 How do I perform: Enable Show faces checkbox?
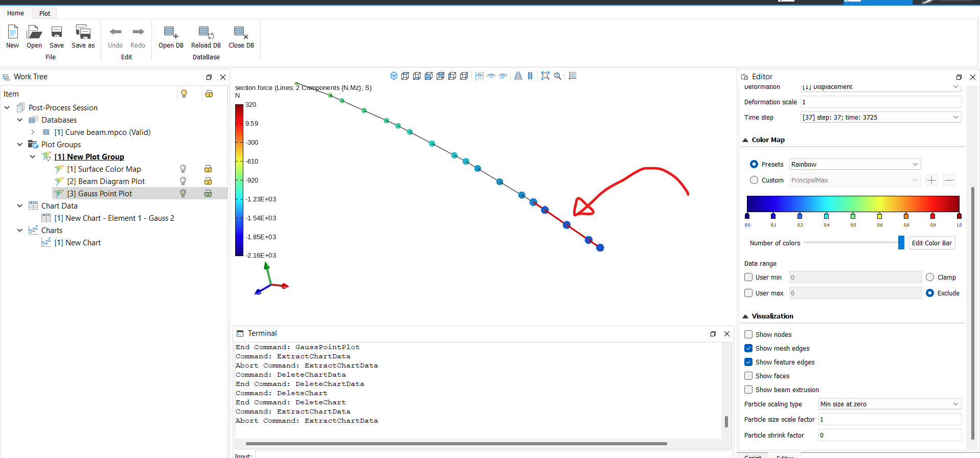pyautogui.click(x=748, y=376)
